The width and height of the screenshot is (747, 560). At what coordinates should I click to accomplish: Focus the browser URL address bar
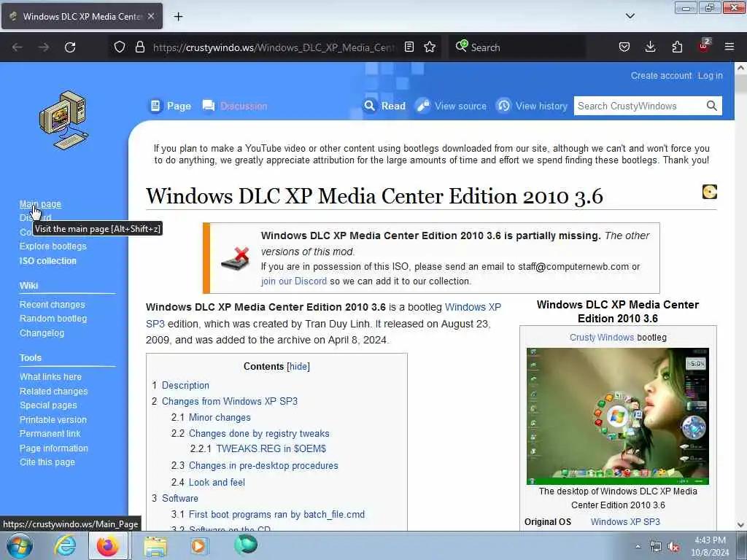coord(274,47)
